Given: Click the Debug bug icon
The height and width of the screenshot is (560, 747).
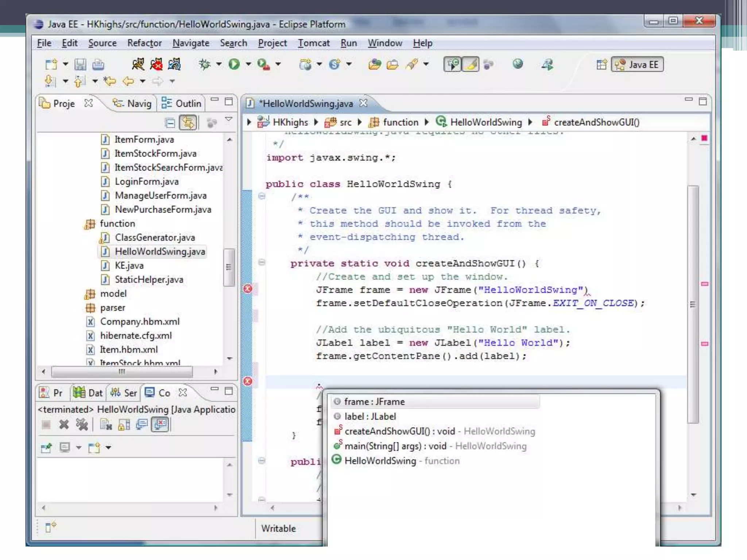Looking at the screenshot, I should tap(205, 65).
